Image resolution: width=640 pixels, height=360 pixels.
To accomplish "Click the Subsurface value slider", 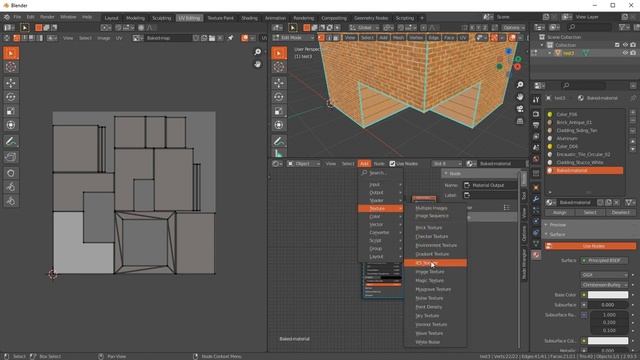I will click(608, 305).
